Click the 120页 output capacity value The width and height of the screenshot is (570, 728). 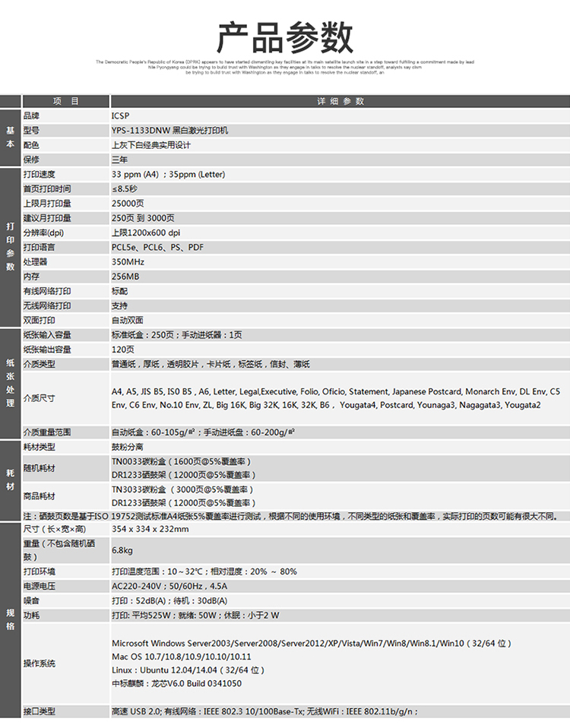tap(122, 349)
